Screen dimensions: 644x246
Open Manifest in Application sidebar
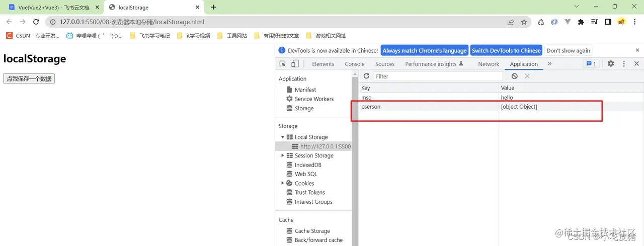click(x=305, y=90)
